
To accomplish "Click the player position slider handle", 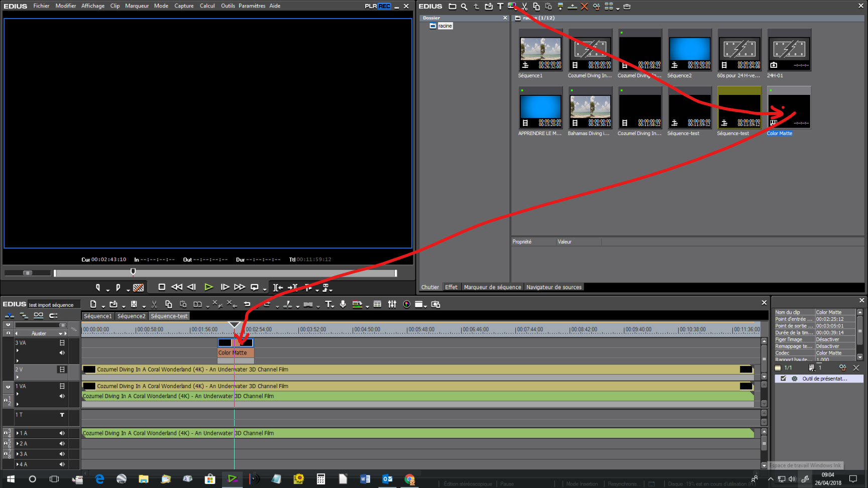I will pos(133,272).
